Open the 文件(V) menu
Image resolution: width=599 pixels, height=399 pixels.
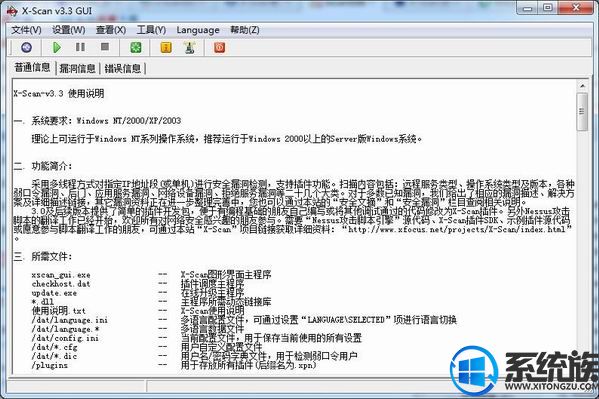click(x=26, y=30)
